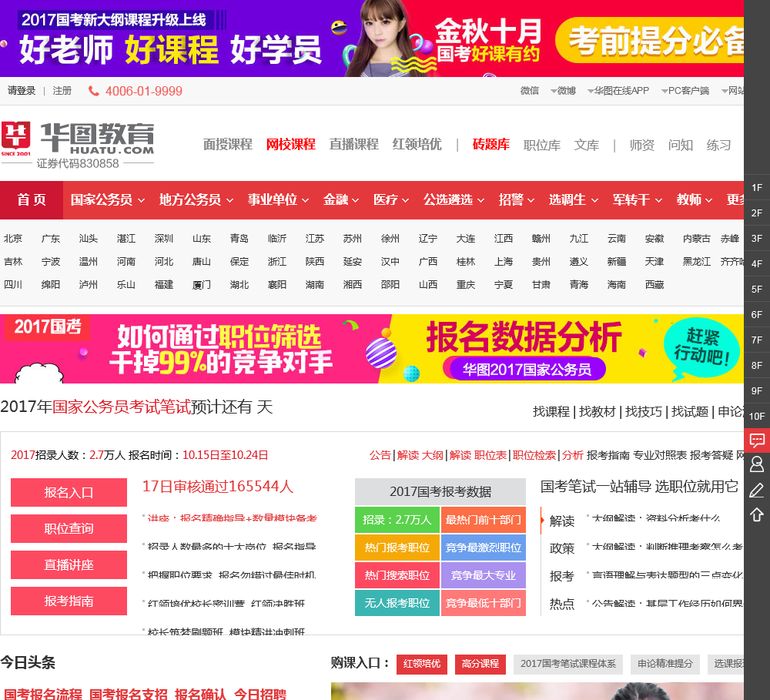Open the top 国考新大纲课程 banner
The image size is (770, 700).
pyautogui.click(x=372, y=39)
